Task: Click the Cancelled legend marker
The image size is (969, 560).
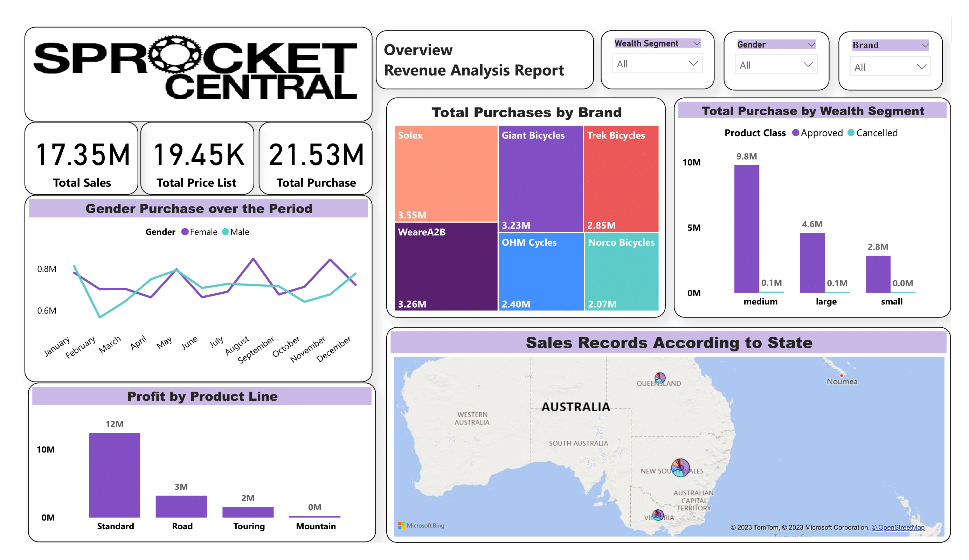Action: pyautogui.click(x=851, y=133)
